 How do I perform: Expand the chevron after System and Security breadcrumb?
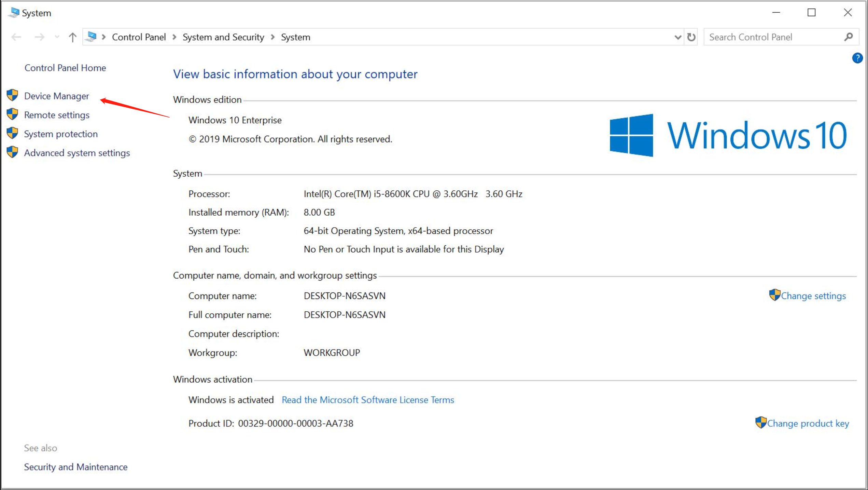273,37
